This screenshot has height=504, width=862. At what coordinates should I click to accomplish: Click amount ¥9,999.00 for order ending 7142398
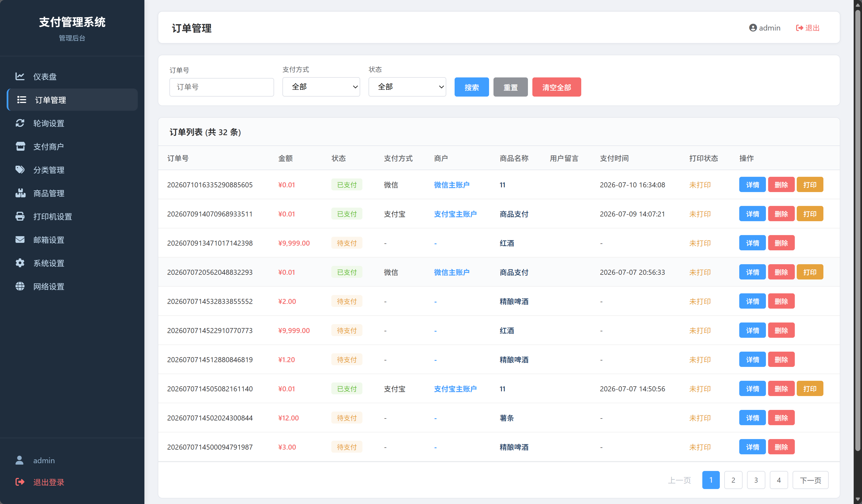(294, 243)
